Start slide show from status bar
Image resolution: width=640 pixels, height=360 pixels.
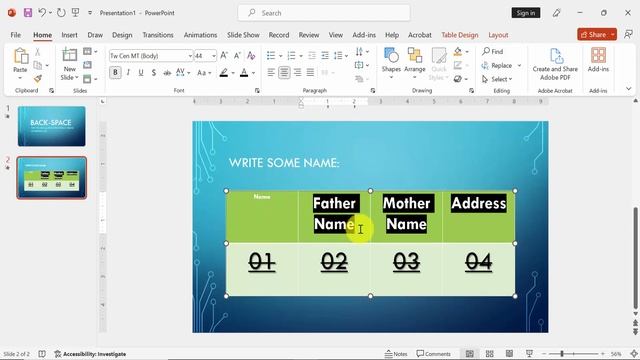pos(529,353)
